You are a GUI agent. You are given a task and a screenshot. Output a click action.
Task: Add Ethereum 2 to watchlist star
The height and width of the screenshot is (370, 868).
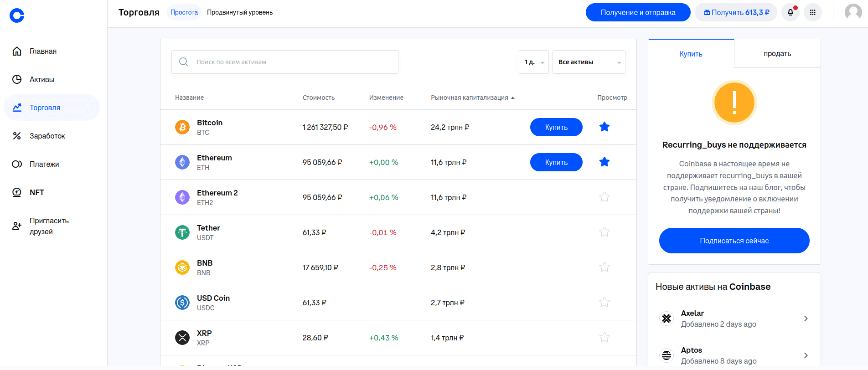tap(604, 197)
